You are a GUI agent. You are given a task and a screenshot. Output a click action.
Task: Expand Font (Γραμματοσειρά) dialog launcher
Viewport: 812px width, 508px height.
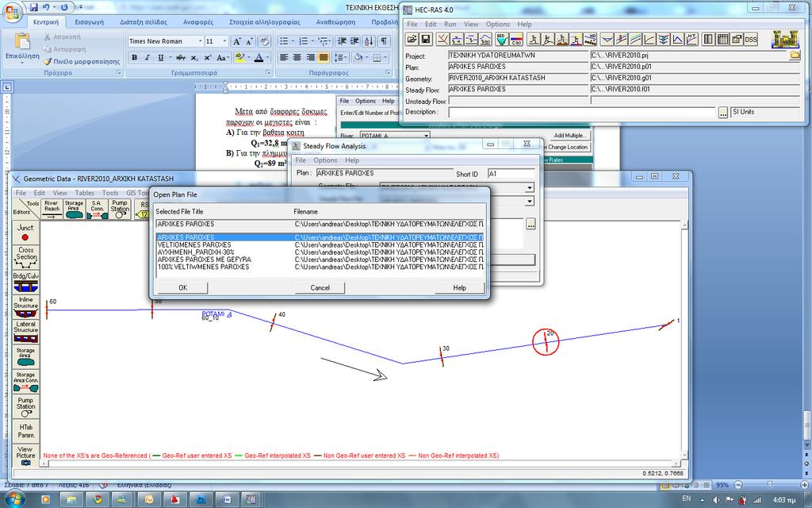[x=268, y=73]
